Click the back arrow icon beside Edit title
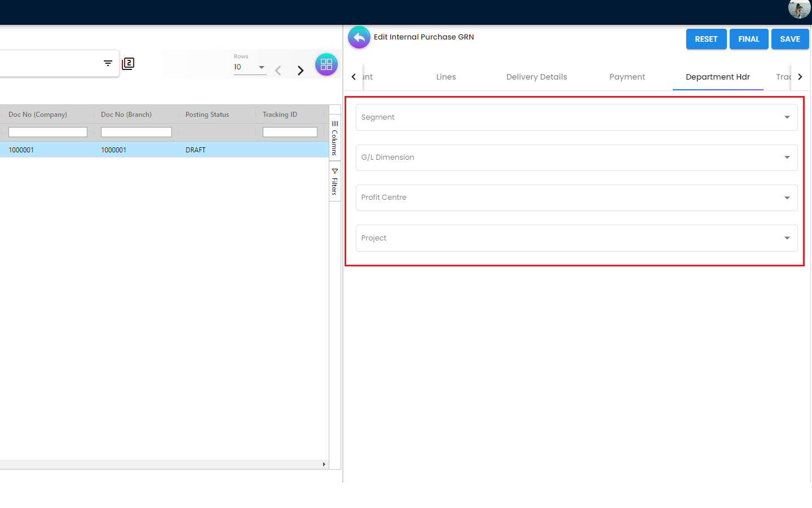 point(359,38)
